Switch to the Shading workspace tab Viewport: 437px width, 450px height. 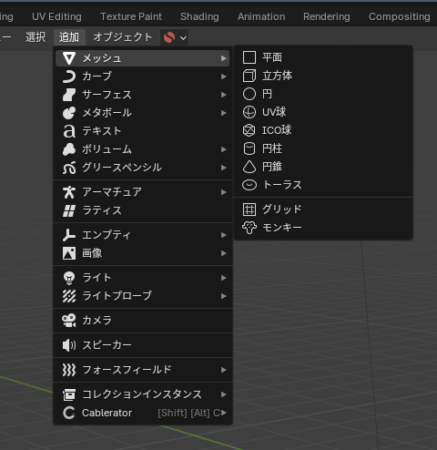[x=200, y=17]
